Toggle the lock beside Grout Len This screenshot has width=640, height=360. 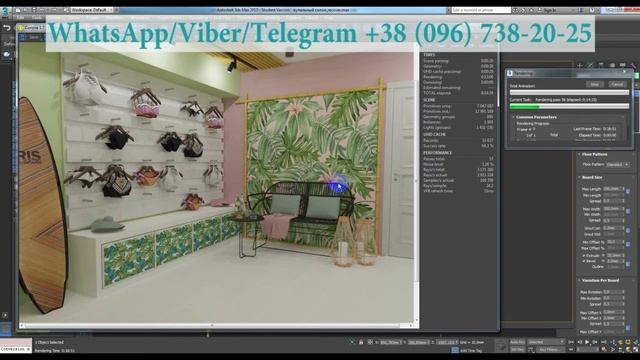coord(628,231)
